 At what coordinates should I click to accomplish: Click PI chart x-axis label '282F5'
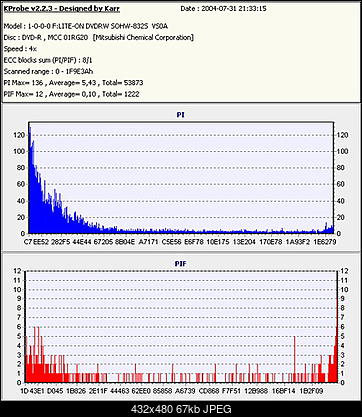60,242
